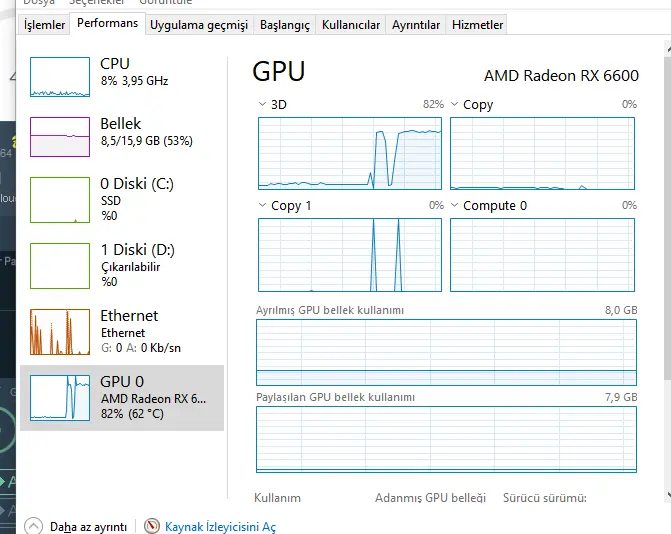Screen dimensions: 671x534
Task: Open the Copy 1 engine dropdown chevron
Action: [x=262, y=205]
